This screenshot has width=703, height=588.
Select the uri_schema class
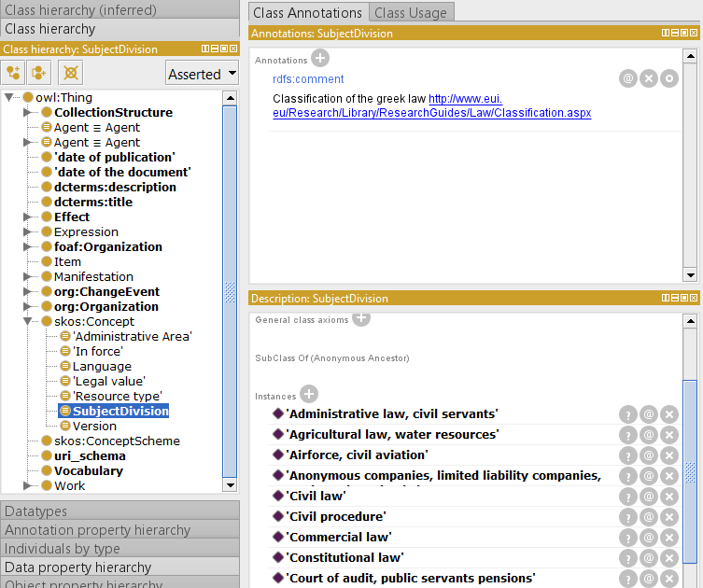(90, 456)
